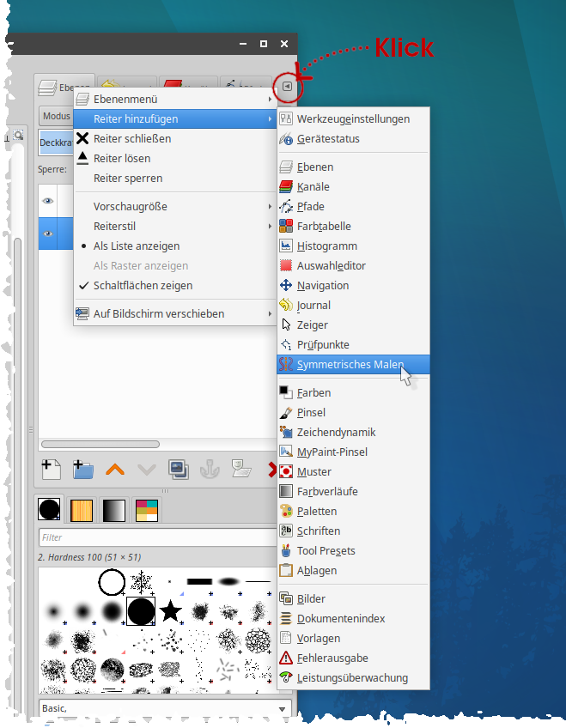Uncheck 'Schaltflächen zeigen' option
Screen dimensions: 566x728
click(x=143, y=285)
